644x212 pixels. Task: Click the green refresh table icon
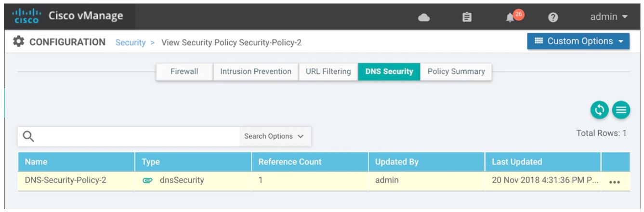coord(600,109)
